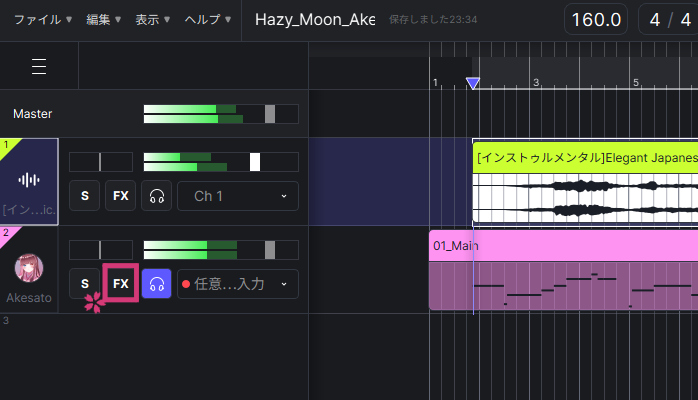Open the Ch 1 output dropdown

(x=237, y=196)
